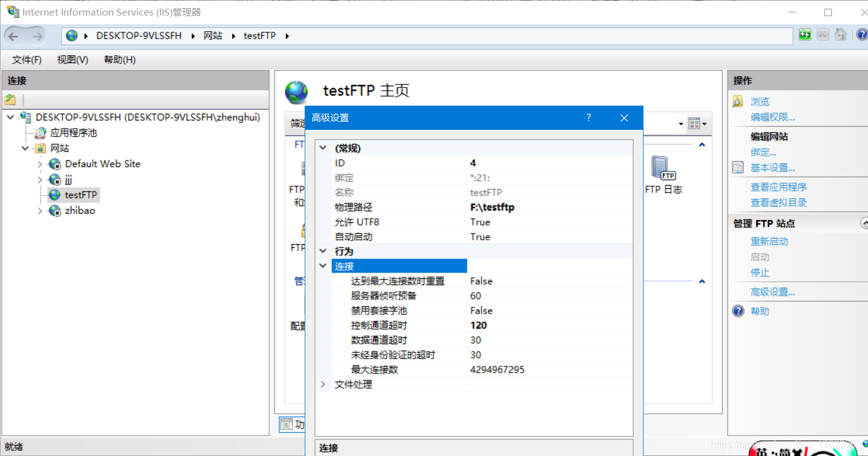Expand the Default Web Site tree node
The width and height of the screenshot is (868, 456).
pos(40,164)
